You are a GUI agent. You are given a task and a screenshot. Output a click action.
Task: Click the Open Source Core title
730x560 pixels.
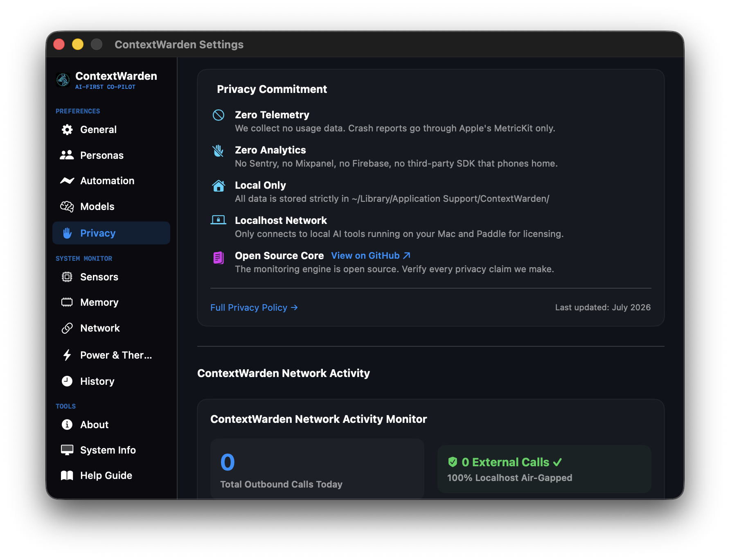click(279, 256)
